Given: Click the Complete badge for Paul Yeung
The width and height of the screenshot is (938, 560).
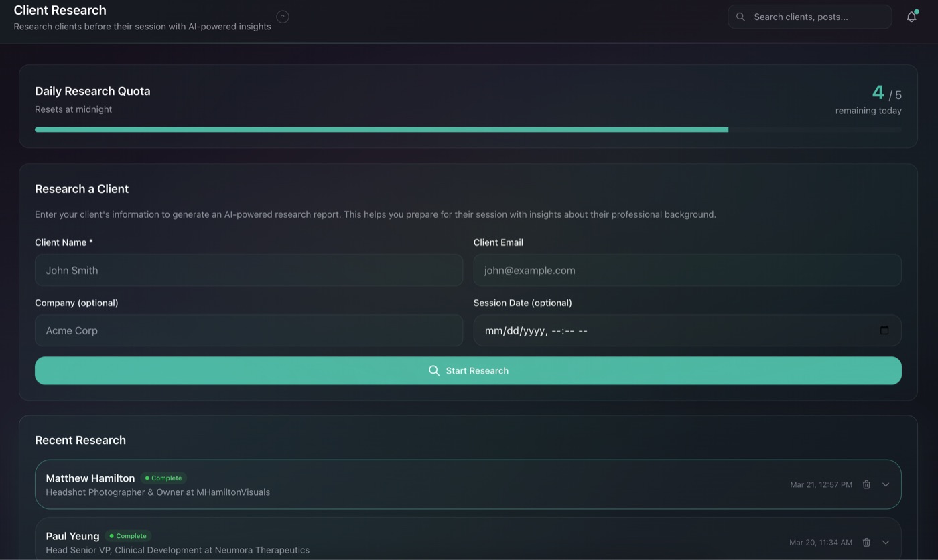Looking at the screenshot, I should click(128, 536).
